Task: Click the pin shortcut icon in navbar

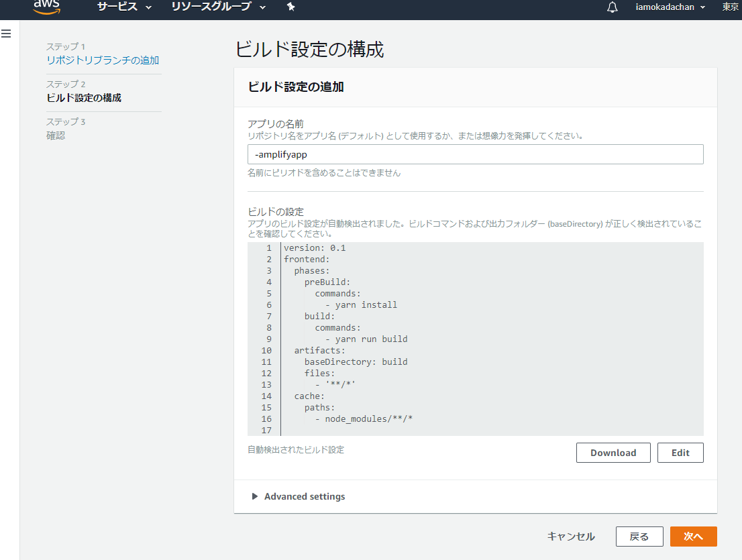Action: [x=291, y=7]
